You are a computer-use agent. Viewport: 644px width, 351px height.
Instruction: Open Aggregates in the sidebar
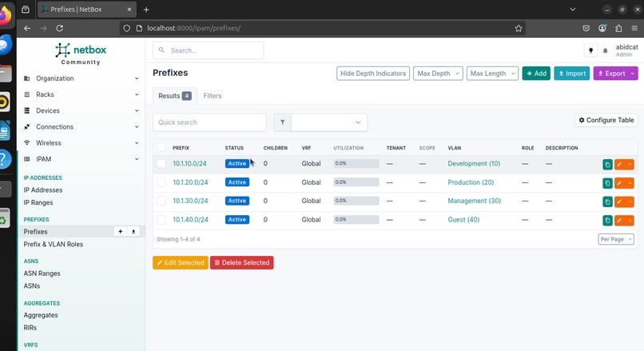[x=41, y=315]
